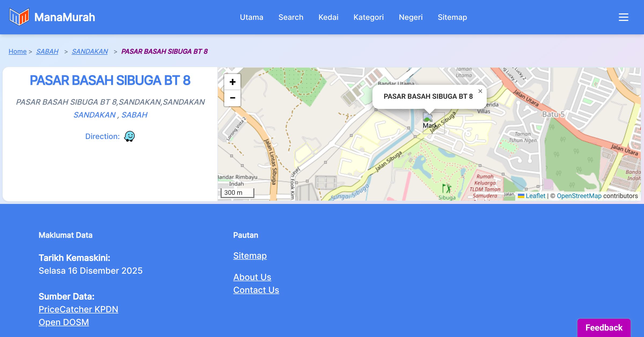Click the purple Feedback button
This screenshot has height=337, width=644.
[x=604, y=328]
